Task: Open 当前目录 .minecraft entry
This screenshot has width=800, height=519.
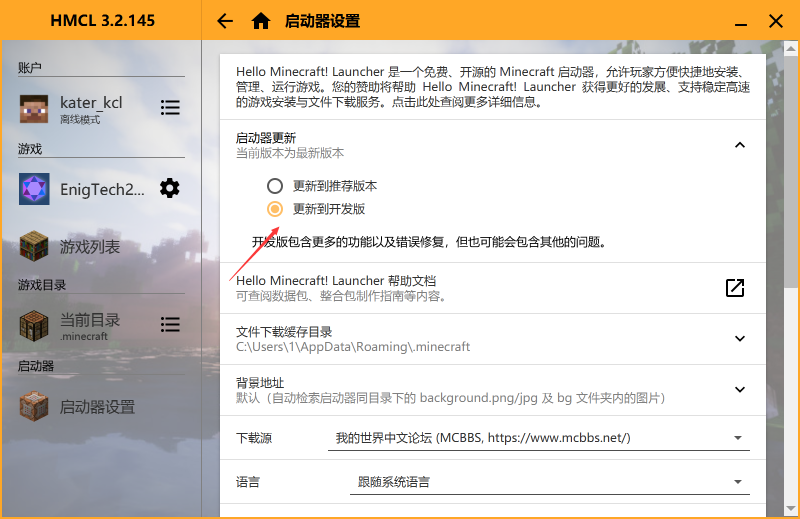Action: click(x=88, y=325)
